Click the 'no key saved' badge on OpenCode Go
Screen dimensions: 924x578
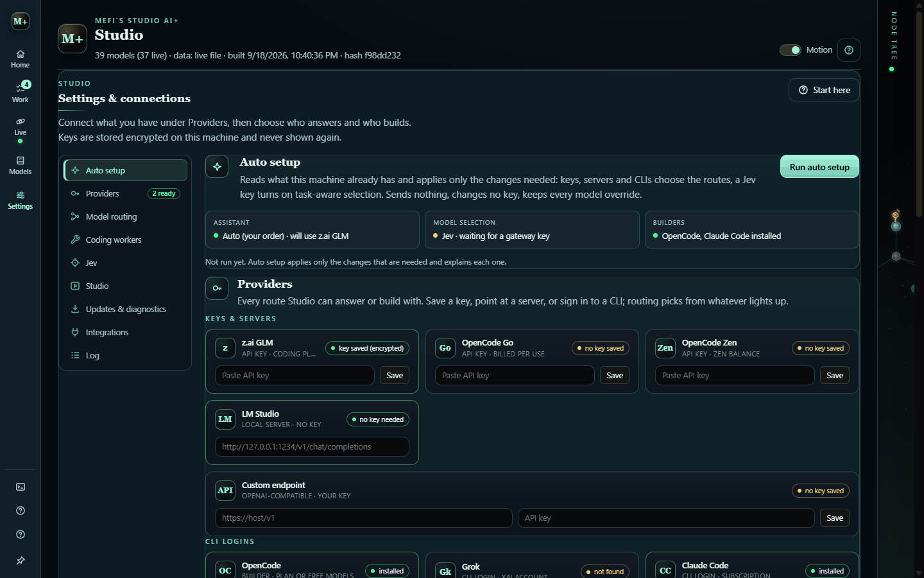[601, 348]
